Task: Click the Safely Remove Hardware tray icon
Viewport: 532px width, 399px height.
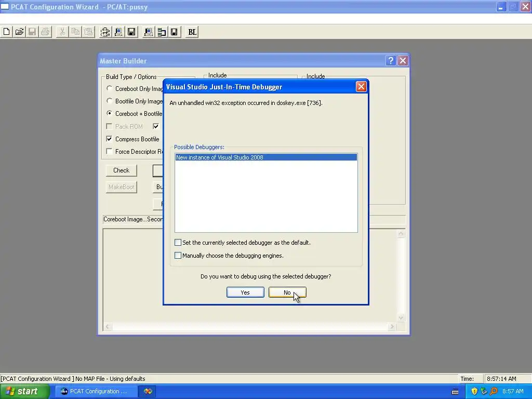Action: 484,391
